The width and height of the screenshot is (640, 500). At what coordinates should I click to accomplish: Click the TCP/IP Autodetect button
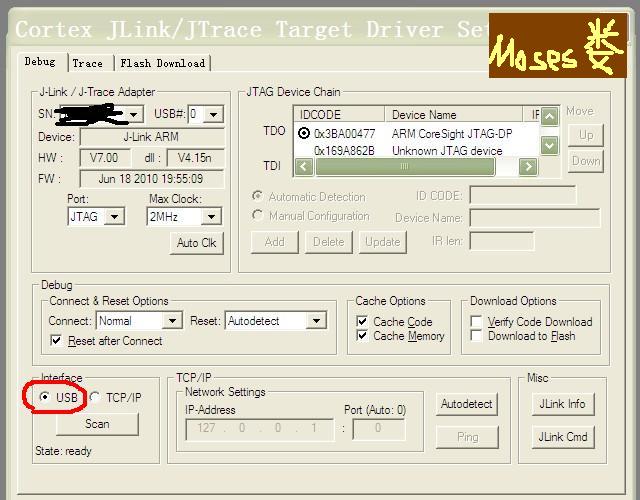467,404
